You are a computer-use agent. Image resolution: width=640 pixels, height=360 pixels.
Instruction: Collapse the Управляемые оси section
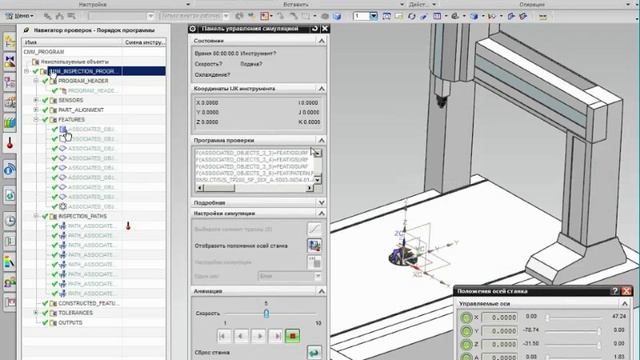pos(624,304)
